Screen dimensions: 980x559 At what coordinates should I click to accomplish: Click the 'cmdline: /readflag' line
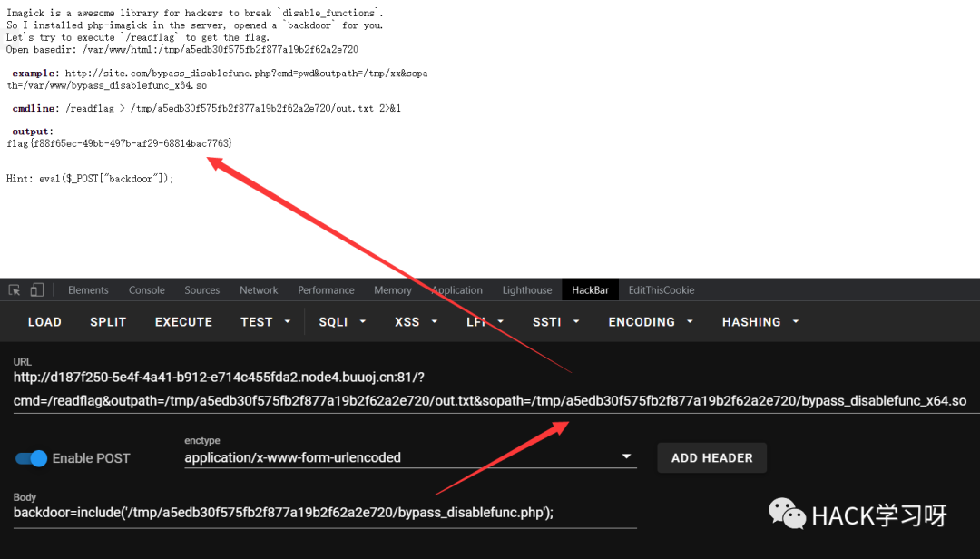206,108
